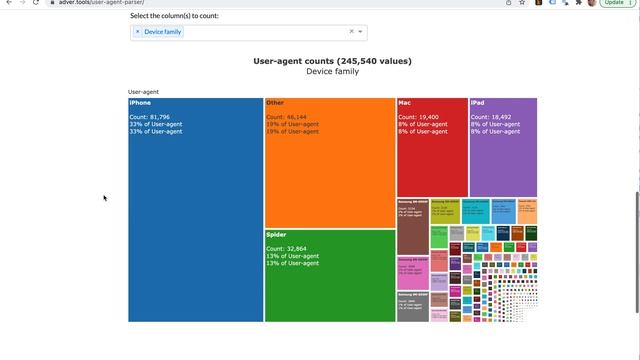This screenshot has height=360, width=640.
Task: Click the "Count: 19,400" Mac text
Action: [418, 117]
